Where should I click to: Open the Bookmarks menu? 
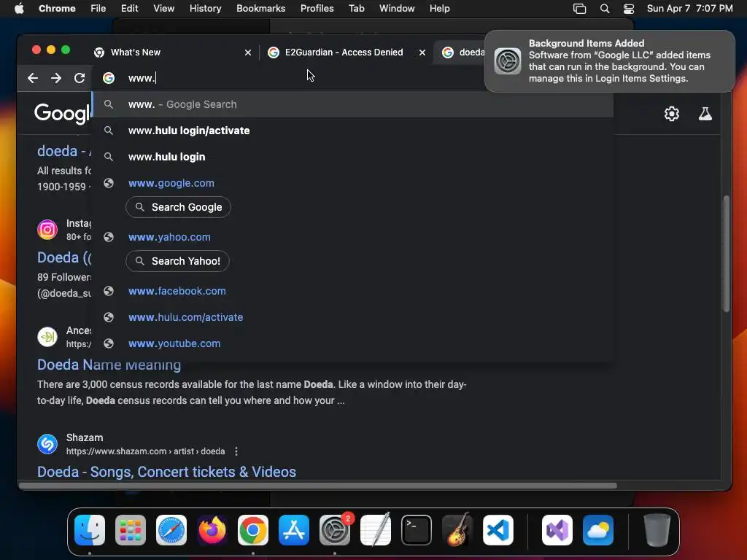(260, 9)
